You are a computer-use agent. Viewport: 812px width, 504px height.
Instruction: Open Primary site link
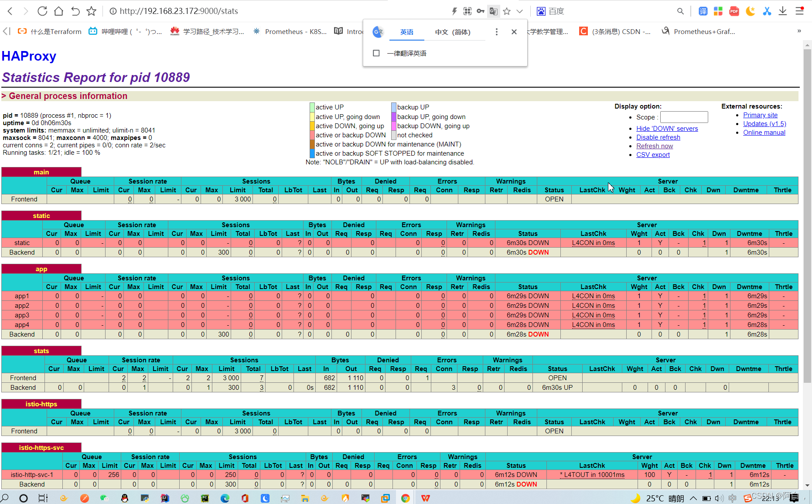coord(760,115)
